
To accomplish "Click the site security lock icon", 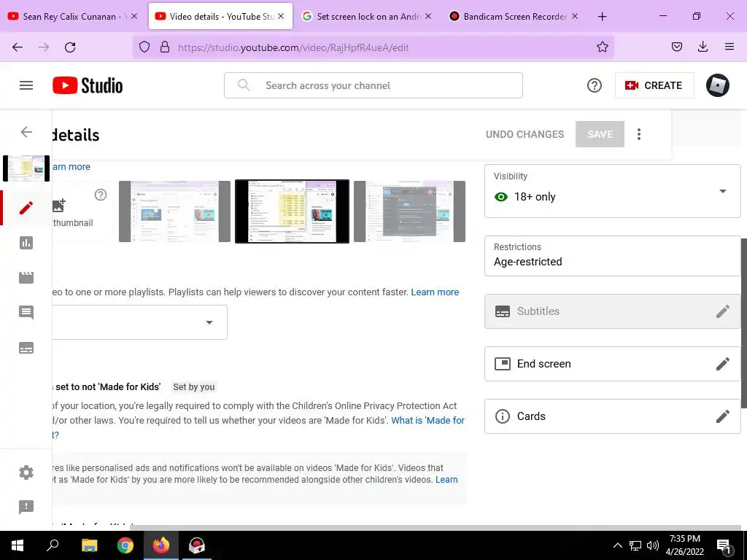I will (x=165, y=47).
